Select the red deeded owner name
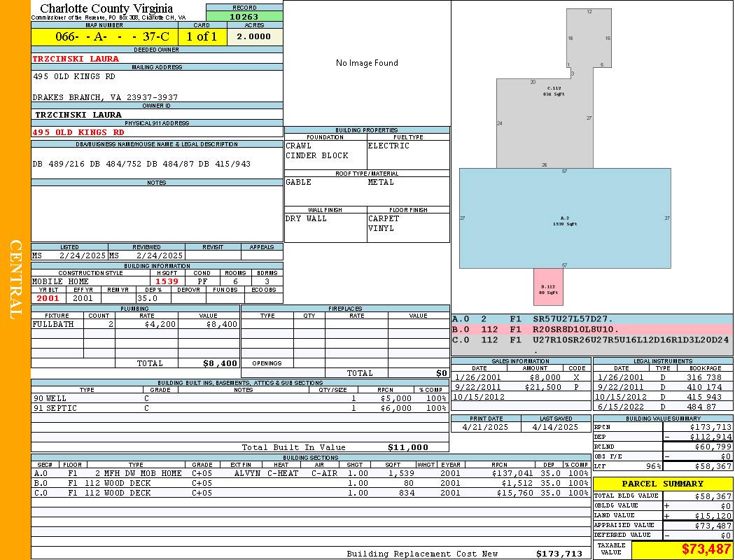 click(x=76, y=59)
